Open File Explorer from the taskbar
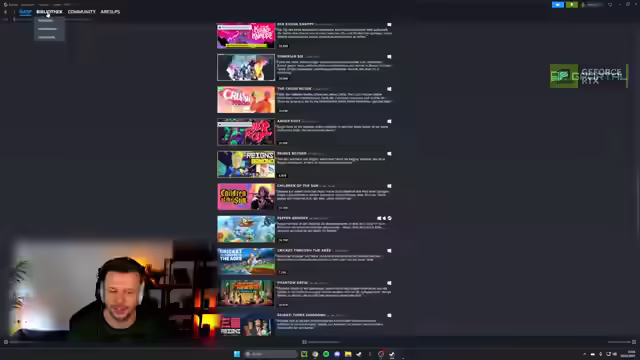This screenshot has height=360, width=640. click(x=348, y=354)
